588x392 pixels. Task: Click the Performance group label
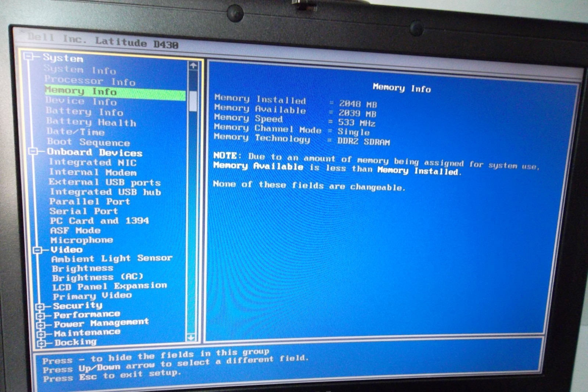pyautogui.click(x=87, y=314)
